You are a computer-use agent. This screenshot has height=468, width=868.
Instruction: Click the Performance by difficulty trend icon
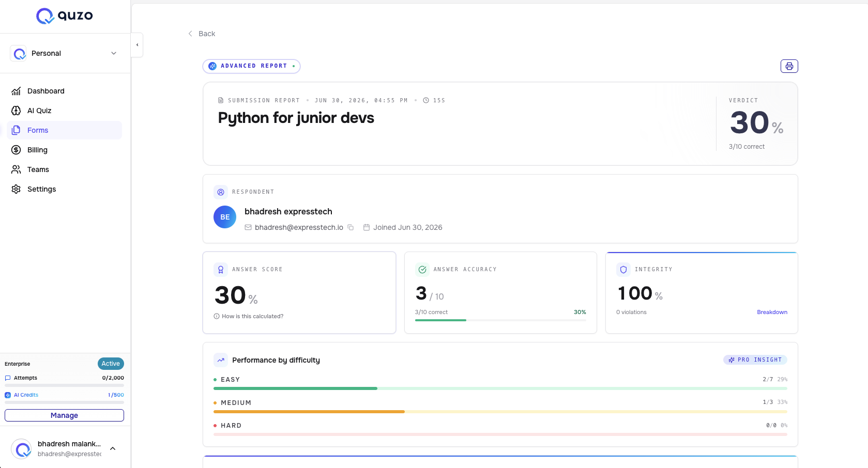(x=221, y=360)
